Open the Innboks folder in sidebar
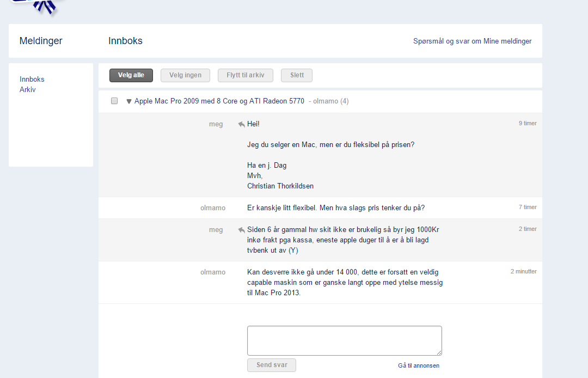This screenshot has height=378, width=588. click(x=32, y=79)
